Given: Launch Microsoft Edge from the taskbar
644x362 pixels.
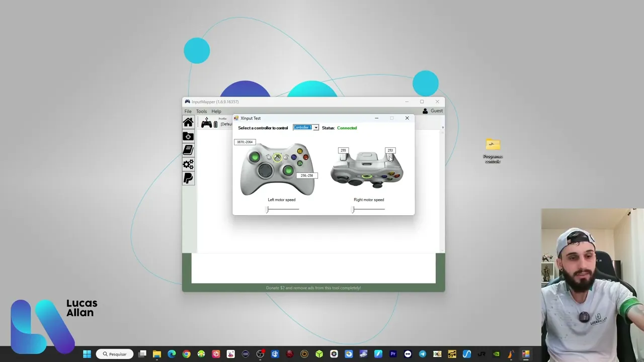Looking at the screenshot, I should click(x=172, y=354).
